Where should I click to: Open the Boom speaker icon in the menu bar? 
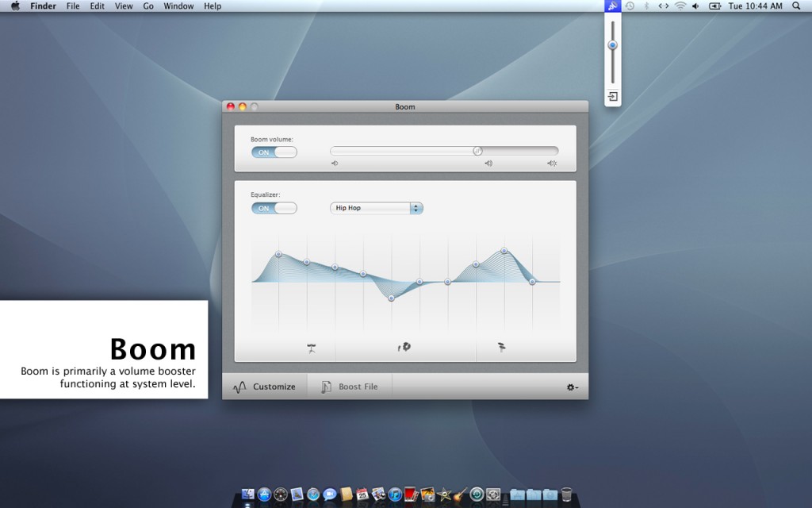pyautogui.click(x=611, y=6)
